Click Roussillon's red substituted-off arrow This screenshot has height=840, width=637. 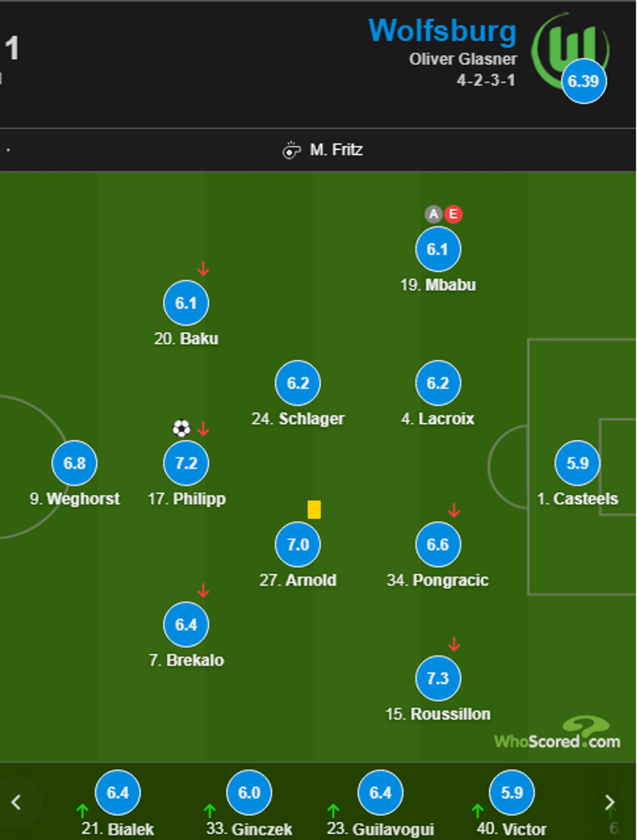tap(454, 644)
